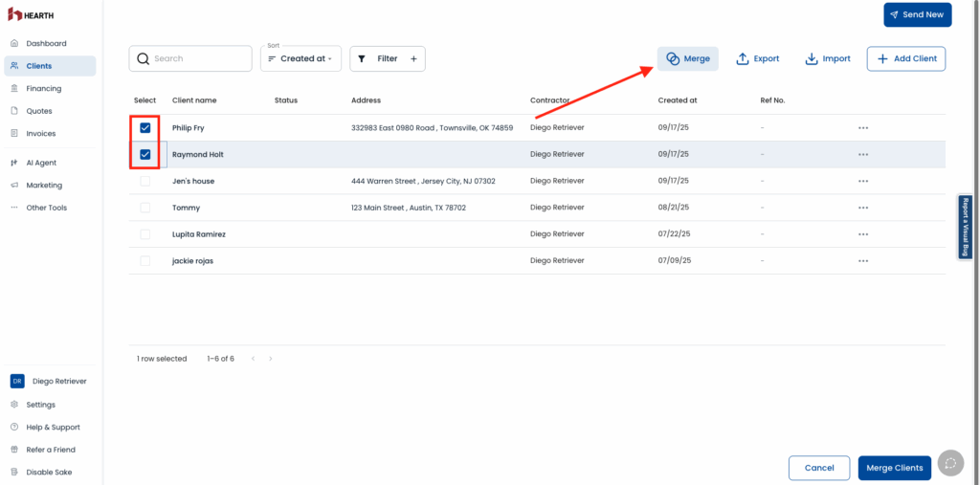The height and width of the screenshot is (485, 980).
Task: Navigate to Invoices in sidebar
Action: (40, 134)
